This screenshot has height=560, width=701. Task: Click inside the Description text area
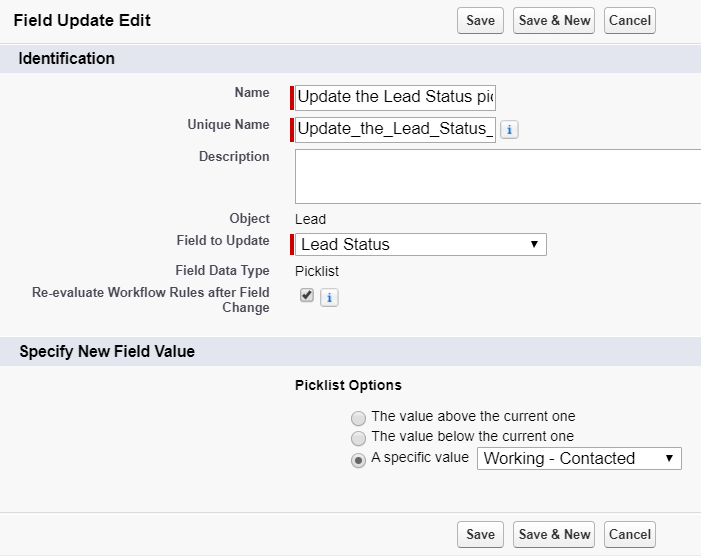click(498, 176)
